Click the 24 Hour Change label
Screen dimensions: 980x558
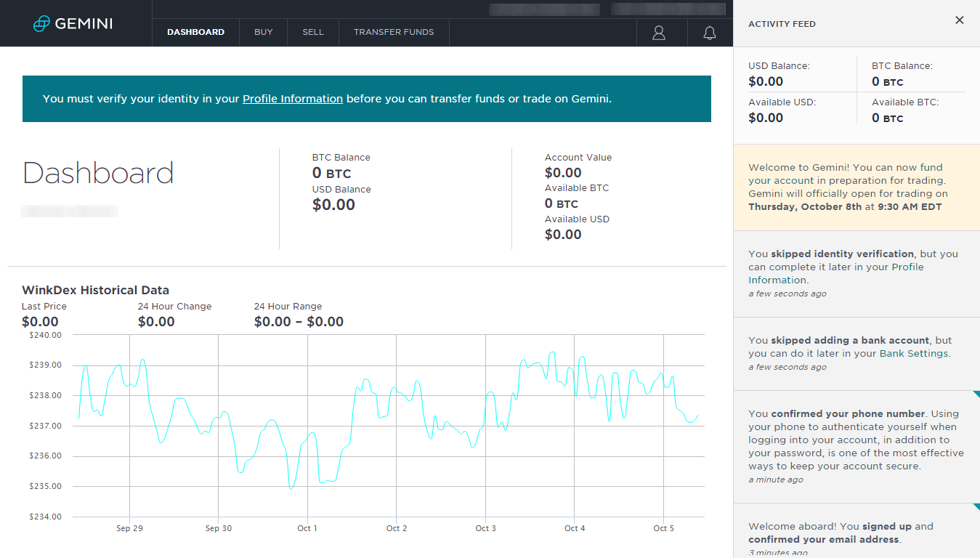pos(174,306)
